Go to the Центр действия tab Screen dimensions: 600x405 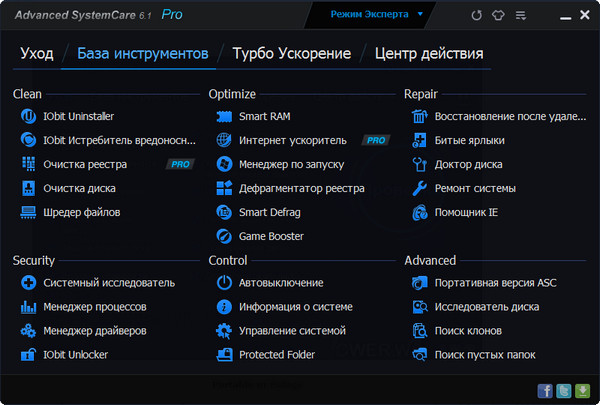(x=428, y=53)
